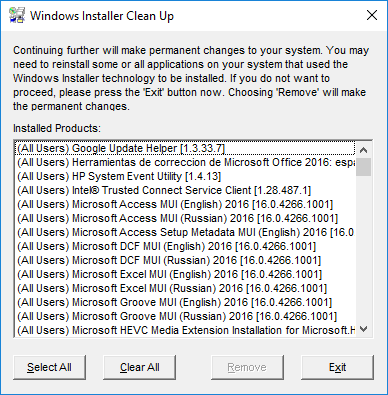Click the list's vertical scroll thumb
Image resolution: width=388 pixels, height=395 pixels.
[364, 167]
